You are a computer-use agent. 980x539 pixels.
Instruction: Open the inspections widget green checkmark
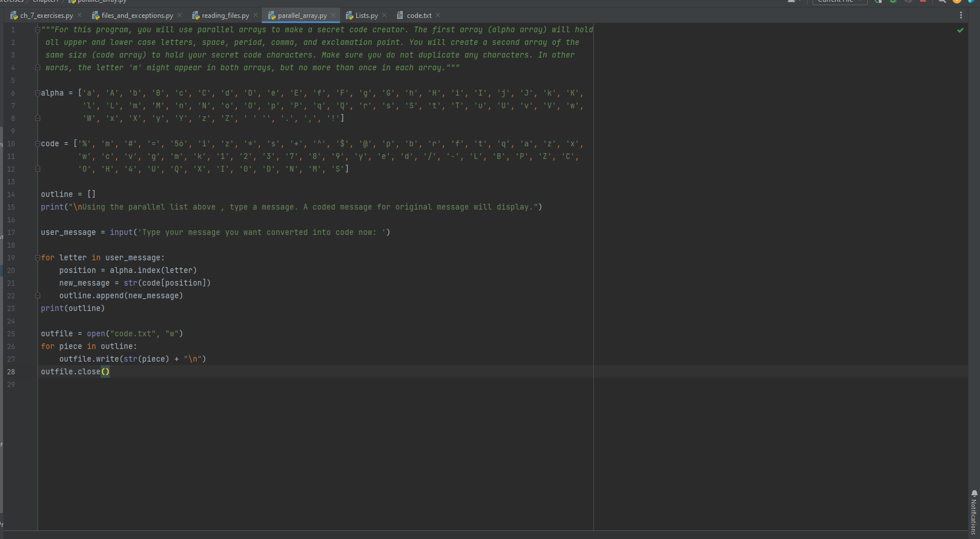(960, 29)
